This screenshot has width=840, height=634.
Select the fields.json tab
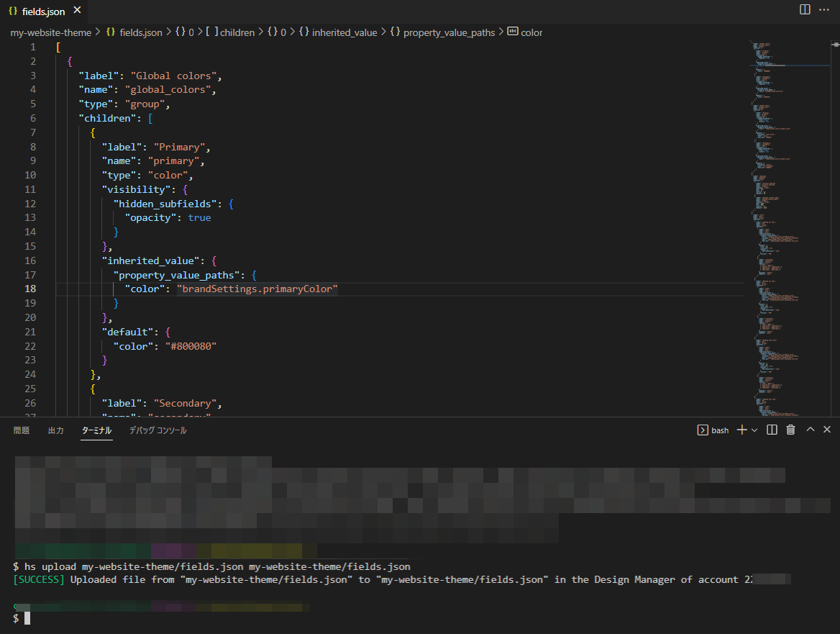point(43,12)
